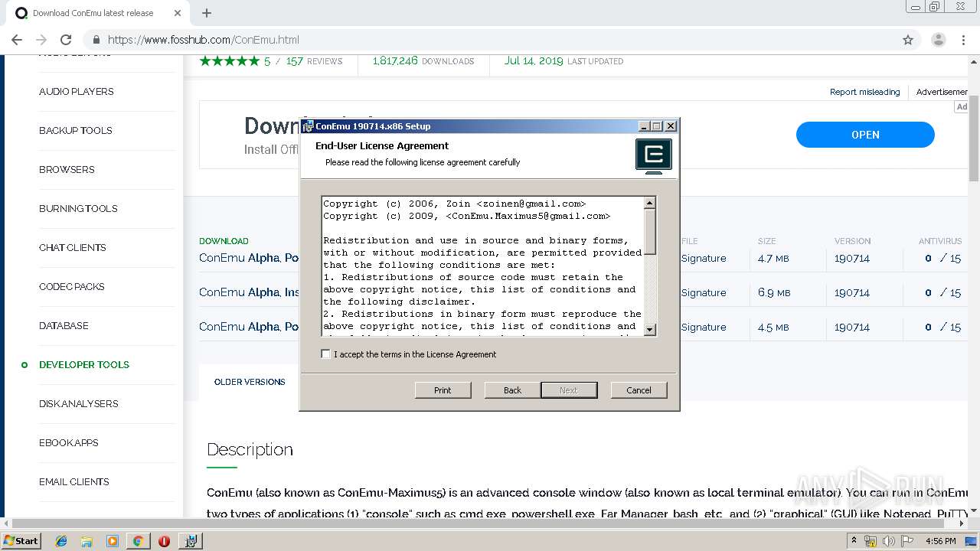
Task: Click the Back button in setup dialog
Action: (512, 390)
